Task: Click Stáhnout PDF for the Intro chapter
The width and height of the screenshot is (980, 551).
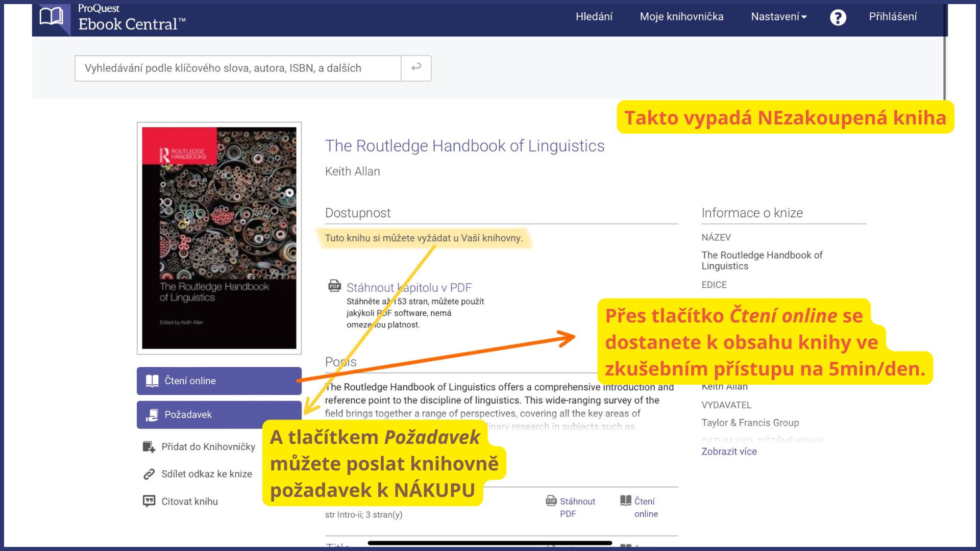Action: pos(577,508)
